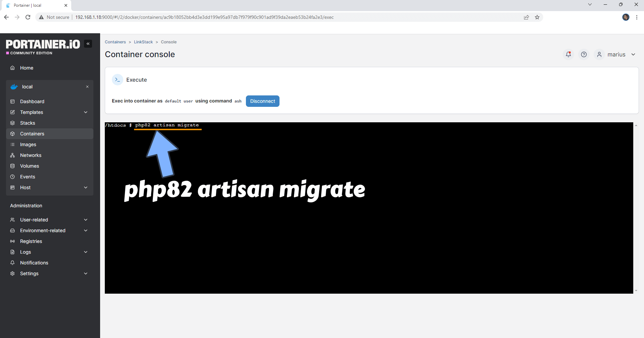Click the Home icon in sidebar

pyautogui.click(x=12, y=68)
